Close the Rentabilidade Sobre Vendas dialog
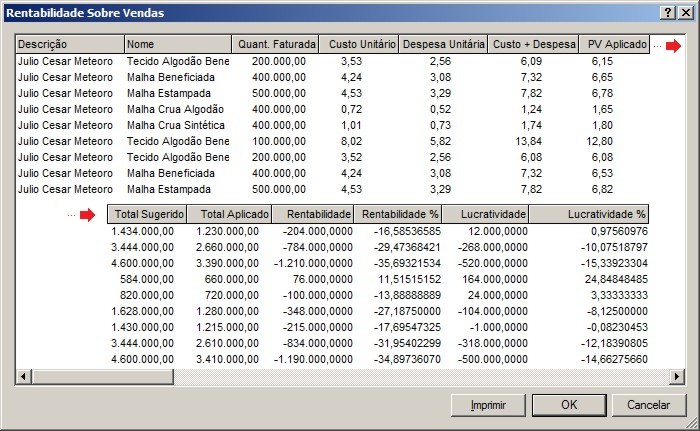The width and height of the screenshot is (700, 431). pyautogui.click(x=685, y=13)
